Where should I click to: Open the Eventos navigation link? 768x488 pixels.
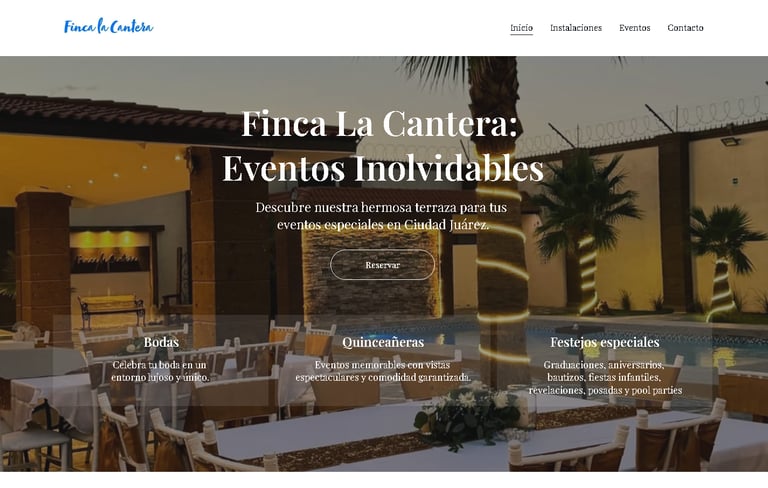coord(634,28)
